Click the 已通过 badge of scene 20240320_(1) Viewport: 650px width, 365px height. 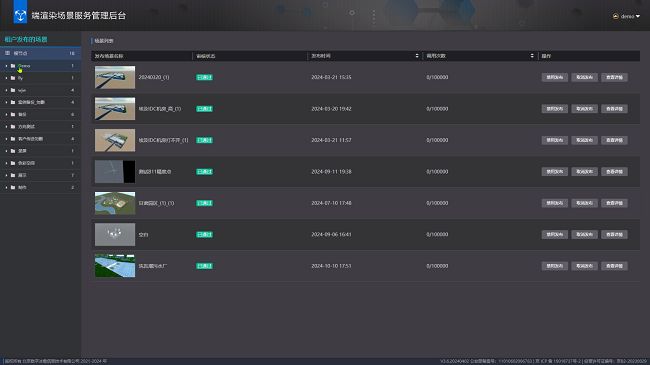204,77
